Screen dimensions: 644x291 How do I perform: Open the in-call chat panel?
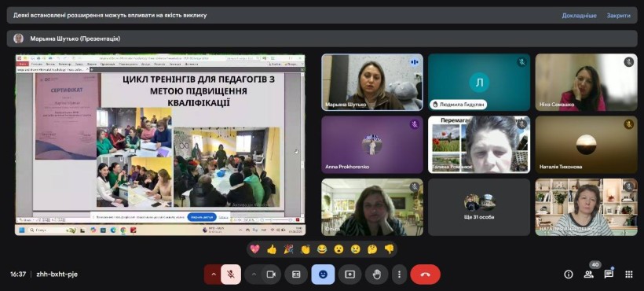[x=609, y=274]
